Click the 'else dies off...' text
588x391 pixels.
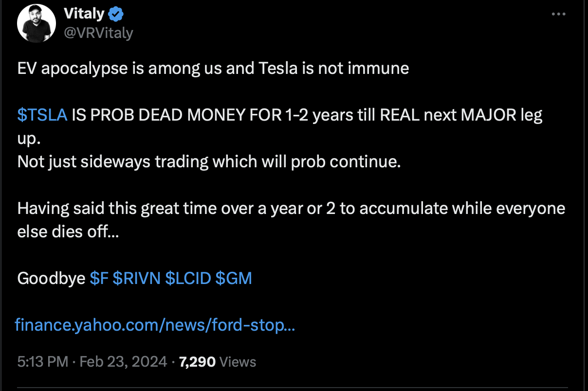[x=68, y=231]
